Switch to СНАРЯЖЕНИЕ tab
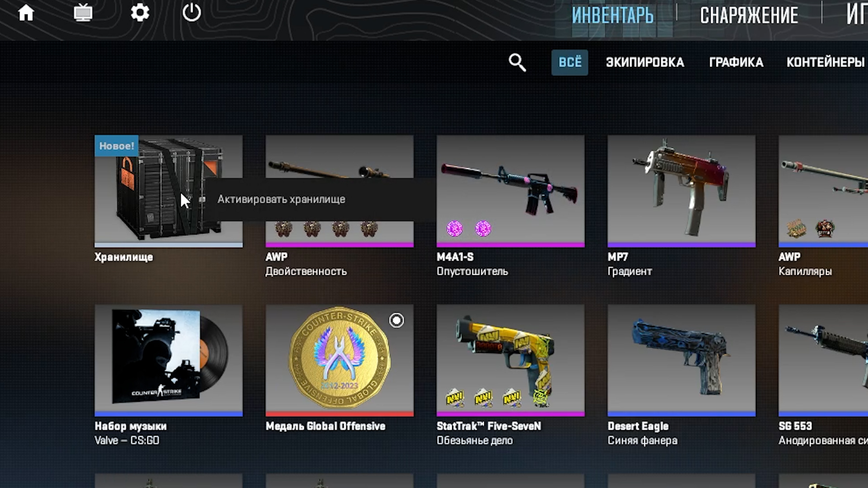This screenshot has width=868, height=488. [x=749, y=15]
